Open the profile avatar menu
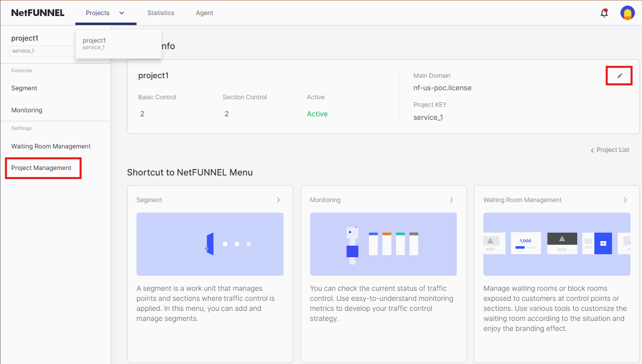This screenshot has height=364, width=642. [627, 13]
